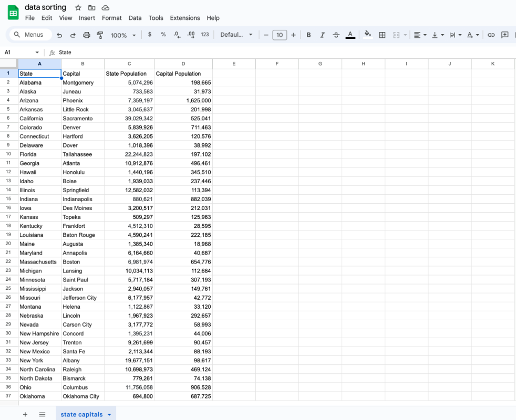The width and height of the screenshot is (516, 420).
Task: Click the Print icon
Action: tap(87, 35)
